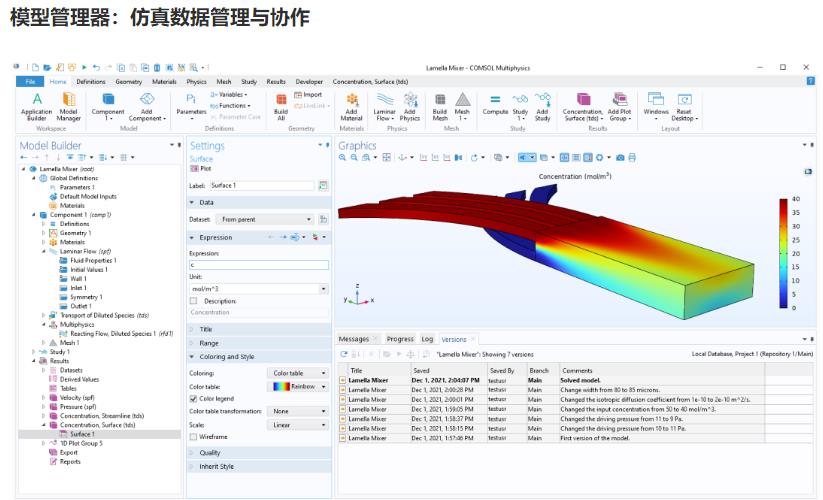Open the Log tab

coord(427,339)
